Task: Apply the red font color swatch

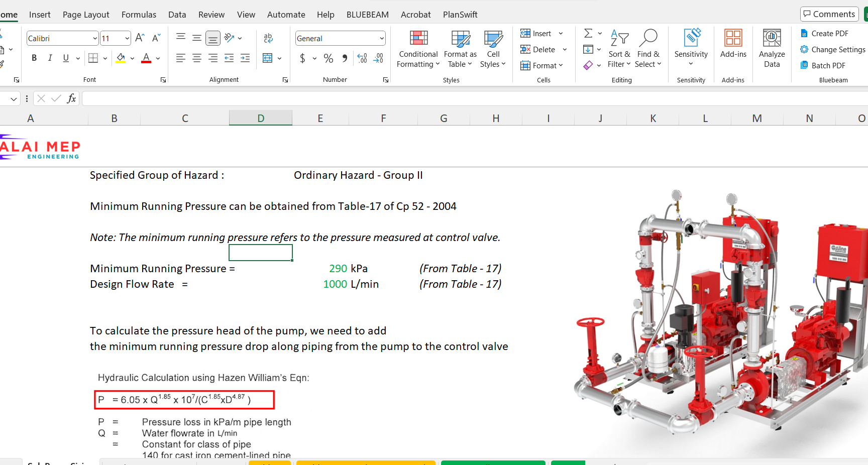Action: pyautogui.click(x=146, y=58)
